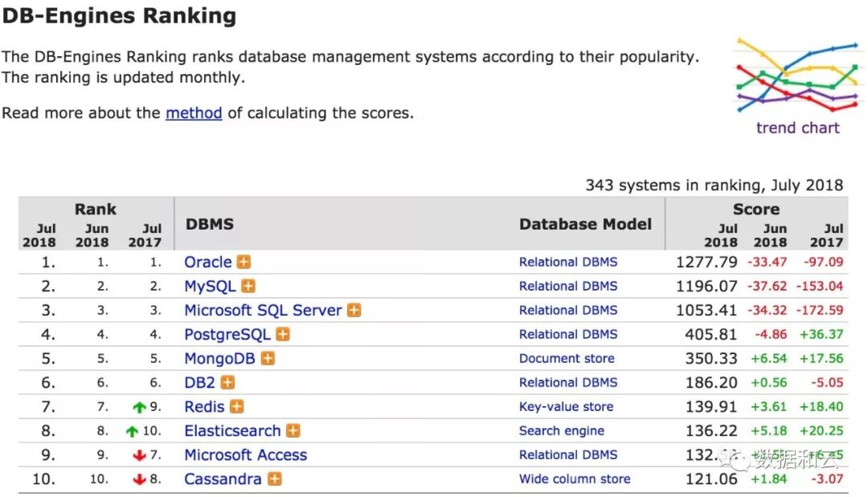
Task: Open the Cassandra link
Action: click(x=223, y=479)
